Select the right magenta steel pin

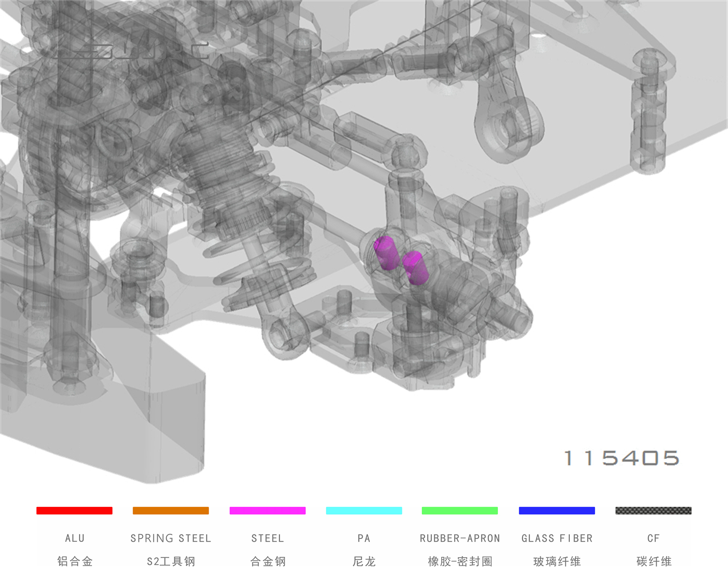pyautogui.click(x=415, y=268)
